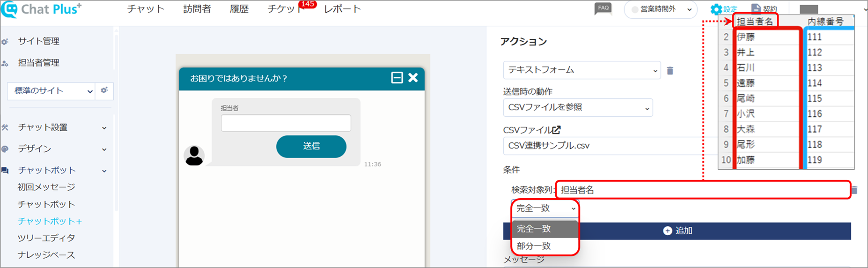Open CSVファイル external link icon
The image size is (868, 268).
556,130
